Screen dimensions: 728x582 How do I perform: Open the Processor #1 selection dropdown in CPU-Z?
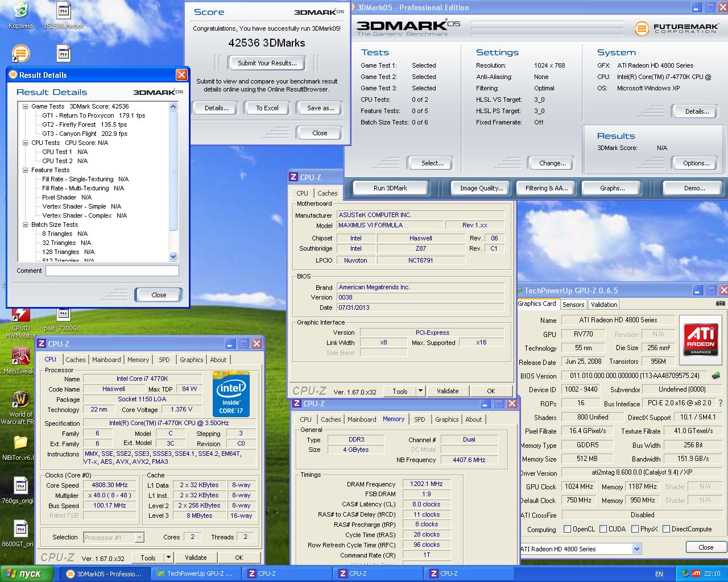click(x=139, y=537)
